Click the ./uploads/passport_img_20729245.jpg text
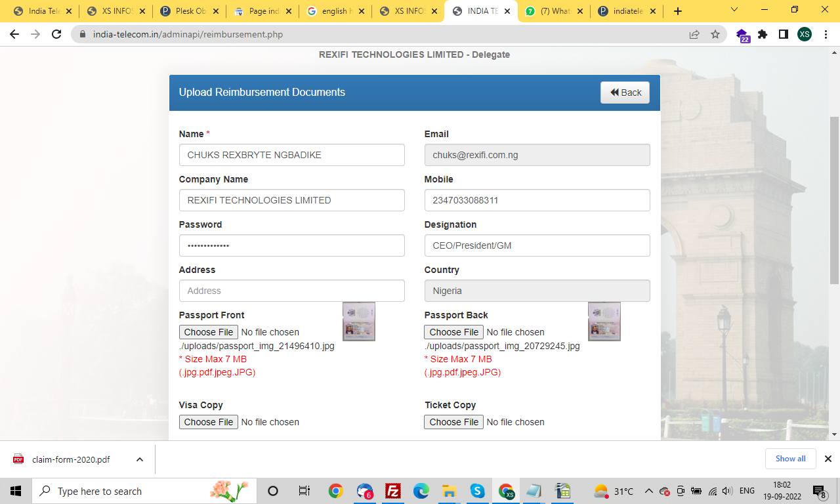Viewport: 840px width, 504px height. coord(502,346)
